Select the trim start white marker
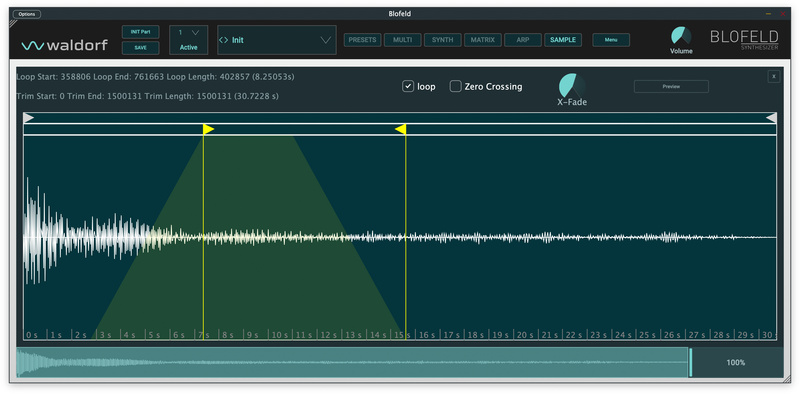Viewport: 800px width, 394px height. (x=29, y=118)
